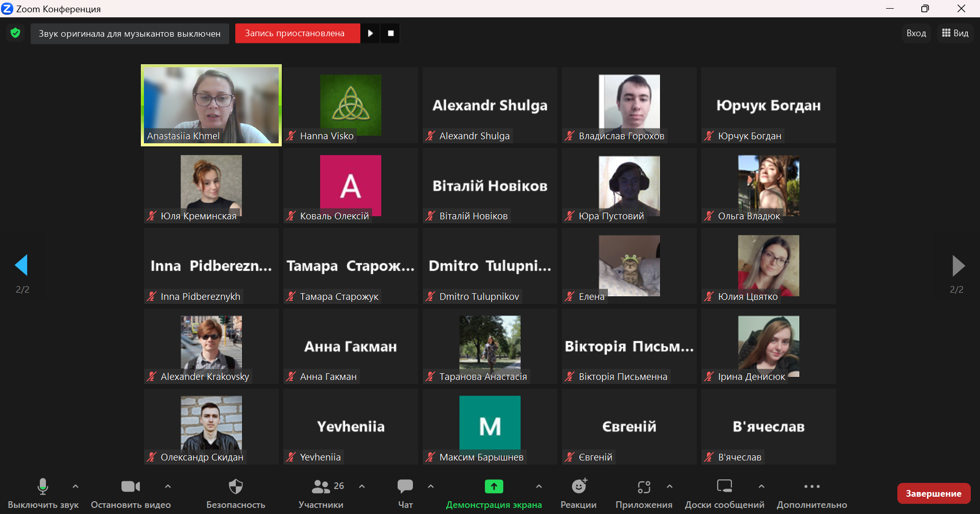Click Анна Гакман's muted microphone icon

point(291,376)
